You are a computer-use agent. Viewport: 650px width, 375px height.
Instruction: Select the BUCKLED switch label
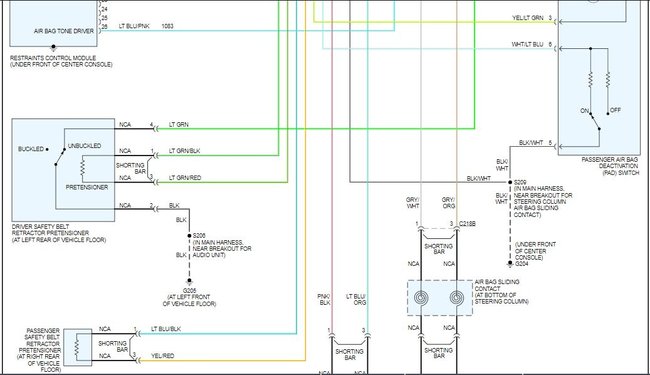pos(31,149)
